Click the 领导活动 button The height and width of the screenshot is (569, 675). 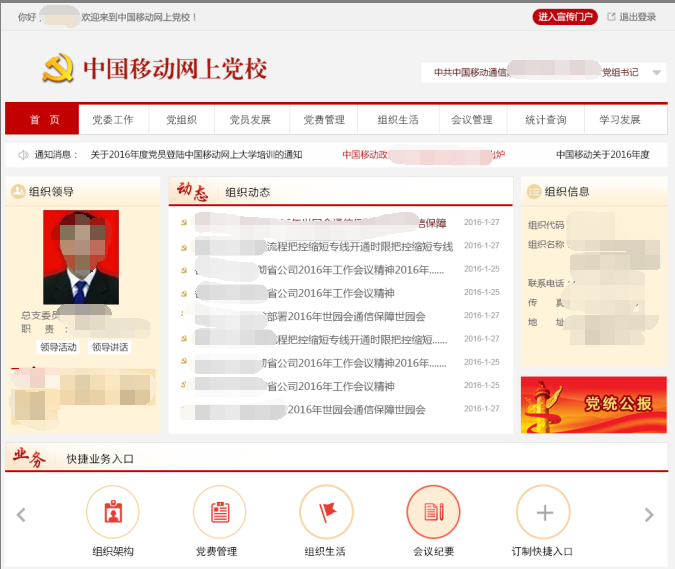click(58, 347)
